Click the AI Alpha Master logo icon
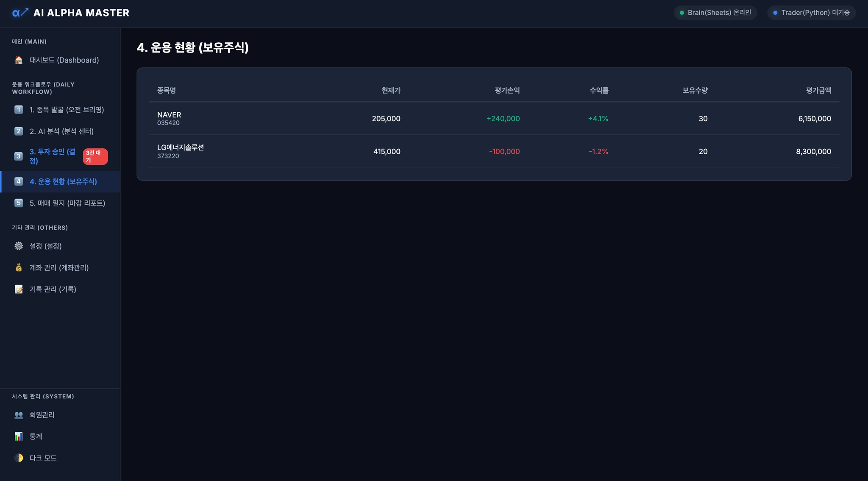The width and height of the screenshot is (868, 481). [20, 13]
